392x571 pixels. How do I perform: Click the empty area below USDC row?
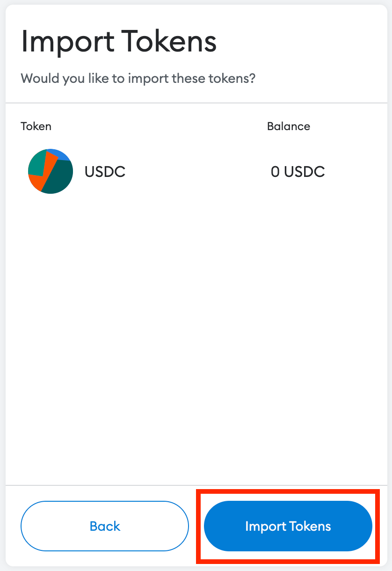pos(196,328)
